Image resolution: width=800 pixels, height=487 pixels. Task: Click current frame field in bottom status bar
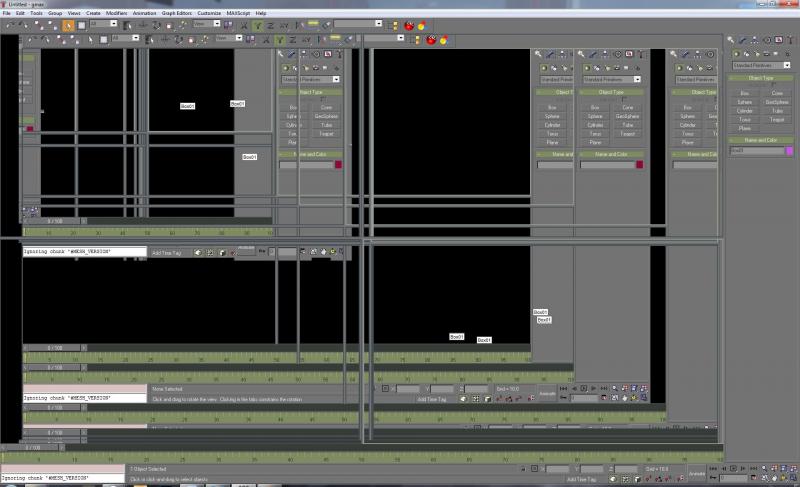pos(733,478)
